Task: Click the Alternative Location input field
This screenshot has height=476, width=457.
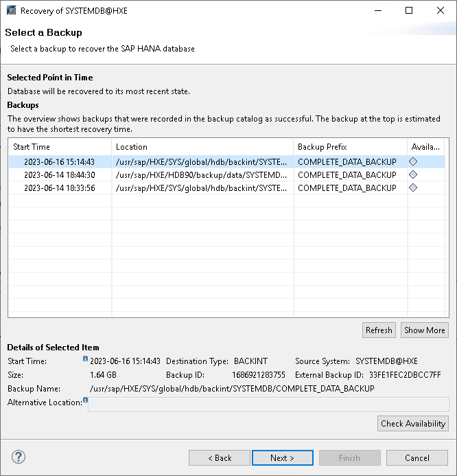Action: (x=268, y=405)
